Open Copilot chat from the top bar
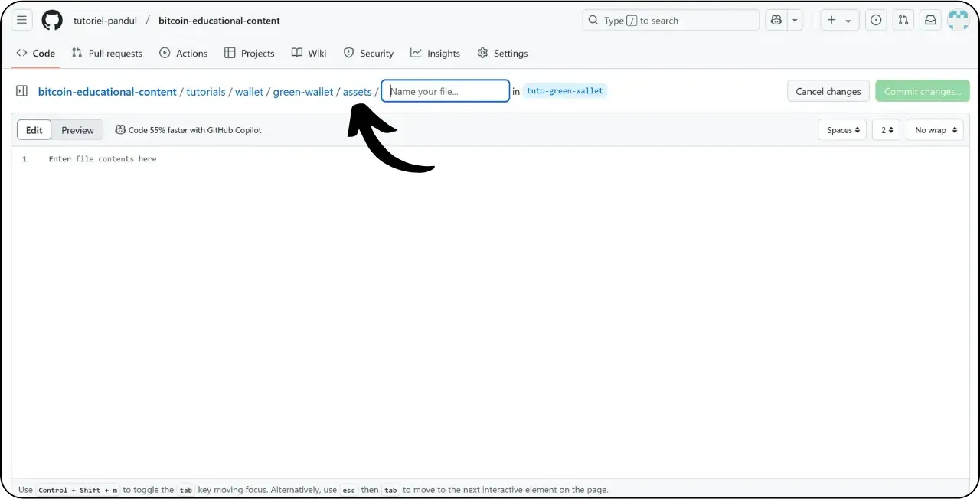 point(776,20)
